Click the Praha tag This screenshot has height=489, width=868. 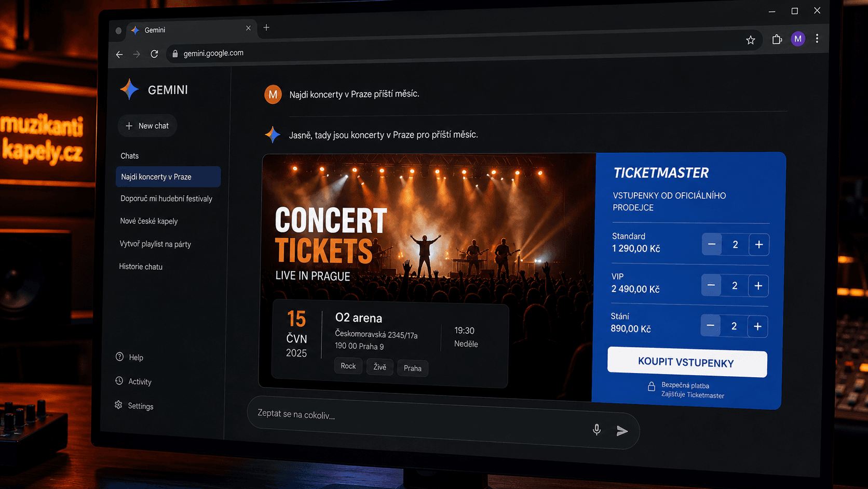[413, 368]
